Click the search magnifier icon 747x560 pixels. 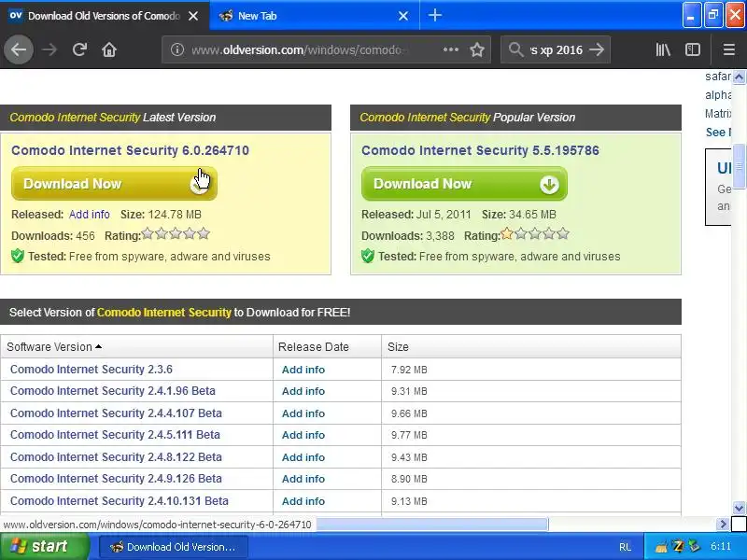point(516,49)
